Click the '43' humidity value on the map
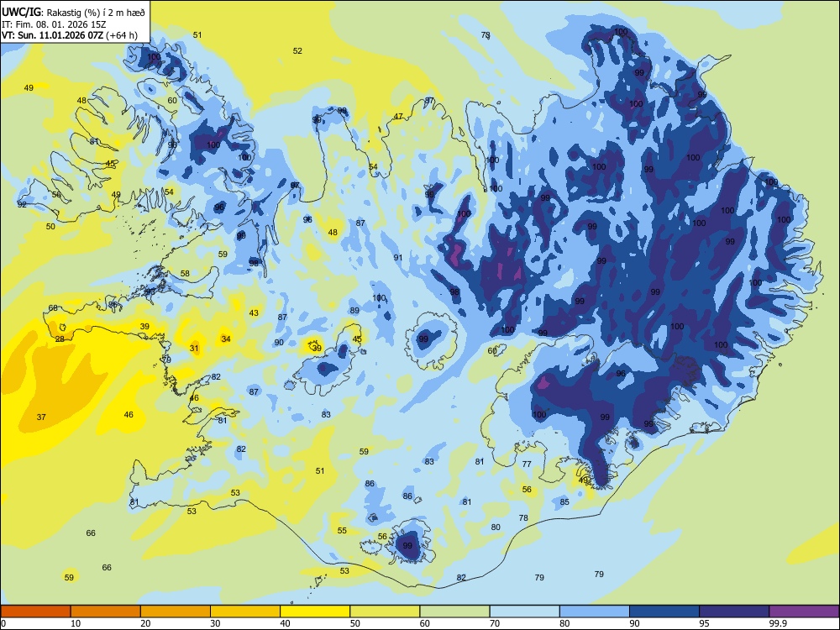The width and height of the screenshot is (840, 630). point(254,312)
